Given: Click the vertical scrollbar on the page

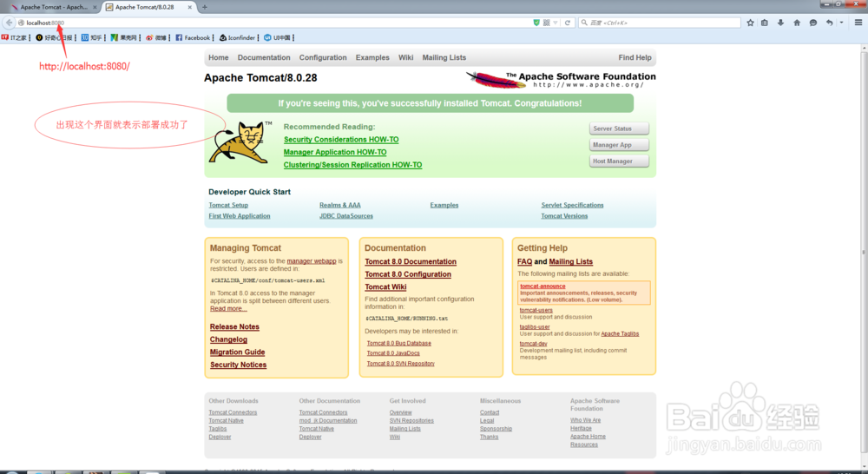Looking at the screenshot, I should pyautogui.click(x=864, y=252).
